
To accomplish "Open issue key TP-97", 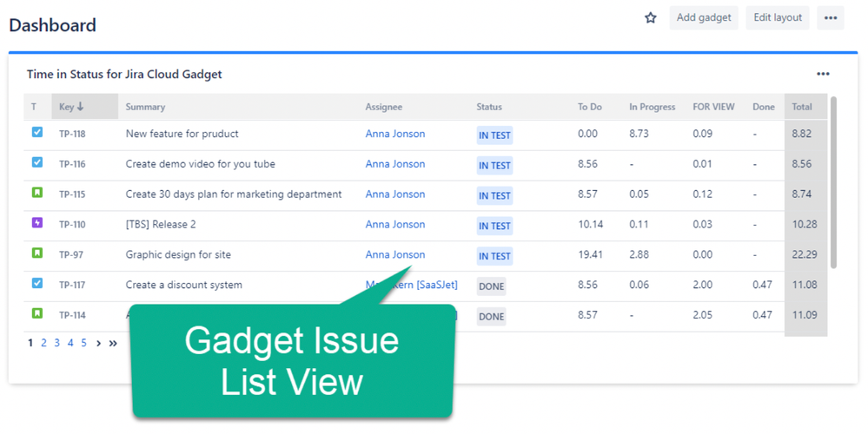I will [x=71, y=255].
